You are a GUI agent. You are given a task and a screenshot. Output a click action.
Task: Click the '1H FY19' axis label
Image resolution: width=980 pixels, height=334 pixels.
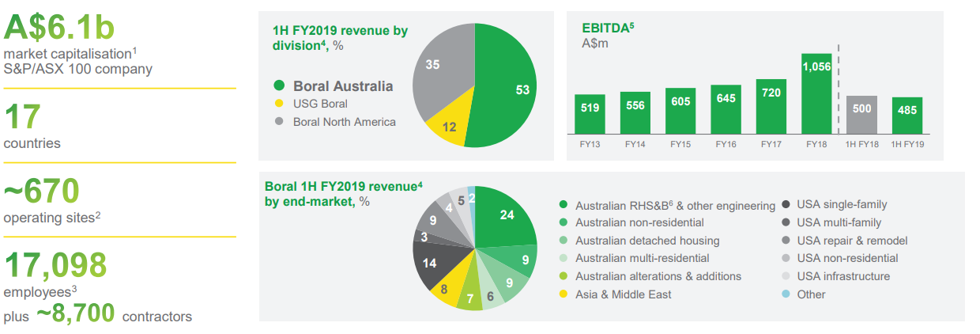(907, 144)
